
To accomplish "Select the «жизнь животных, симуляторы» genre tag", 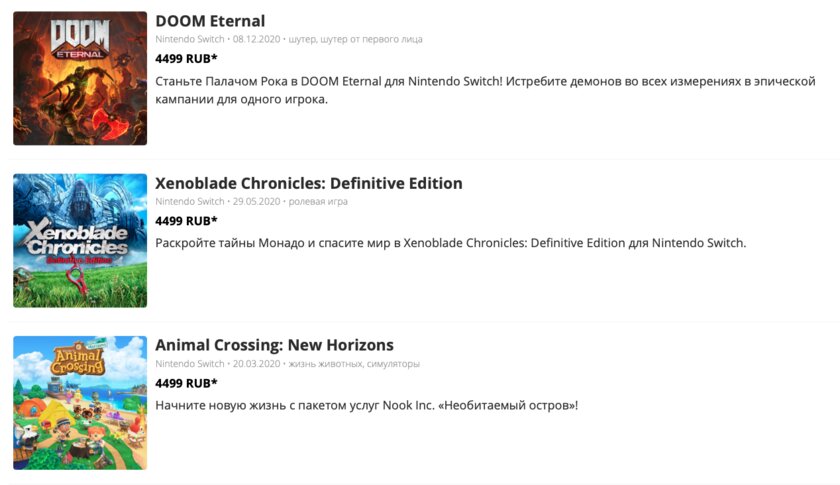I will pos(354,364).
